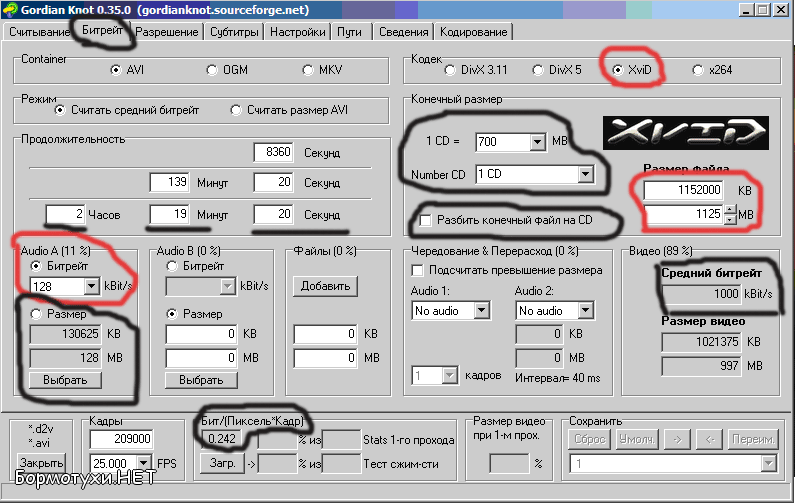Open Audio A bitrate dropdown showing 128

[91, 286]
